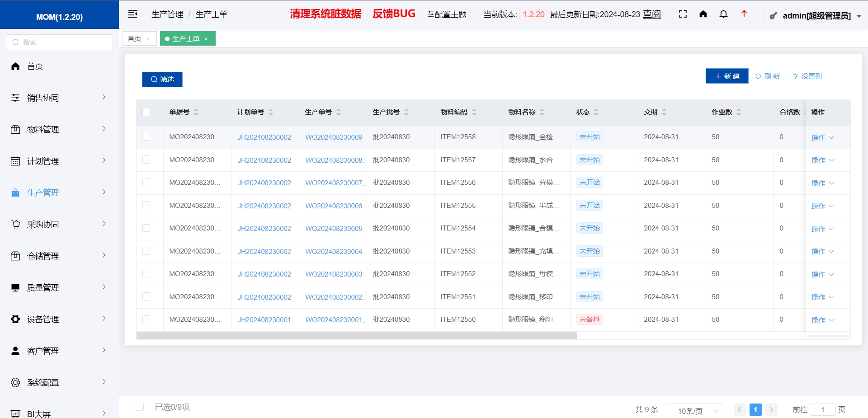Click the BI大屏 sidebar icon
This screenshot has width=868, height=418.
pyautogui.click(x=15, y=414)
